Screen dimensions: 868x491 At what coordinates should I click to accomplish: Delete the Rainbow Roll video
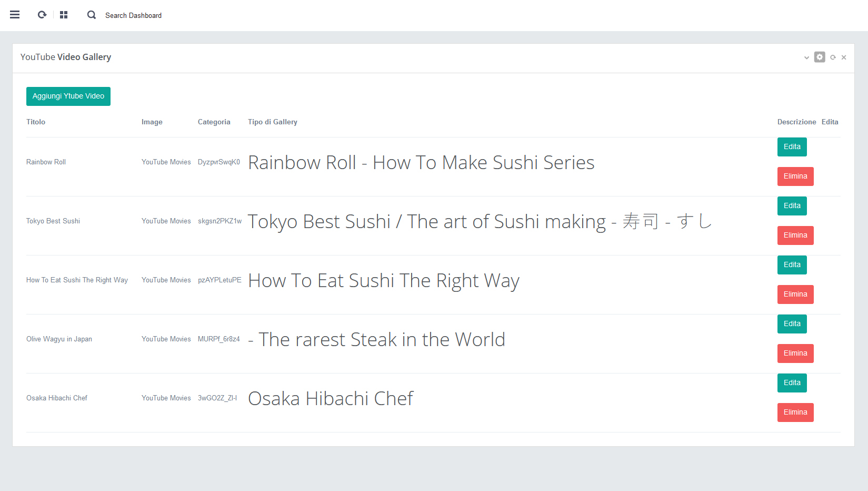(x=795, y=176)
